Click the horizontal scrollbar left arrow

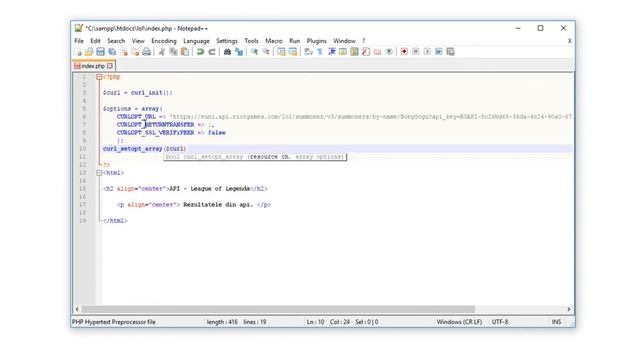77,309
